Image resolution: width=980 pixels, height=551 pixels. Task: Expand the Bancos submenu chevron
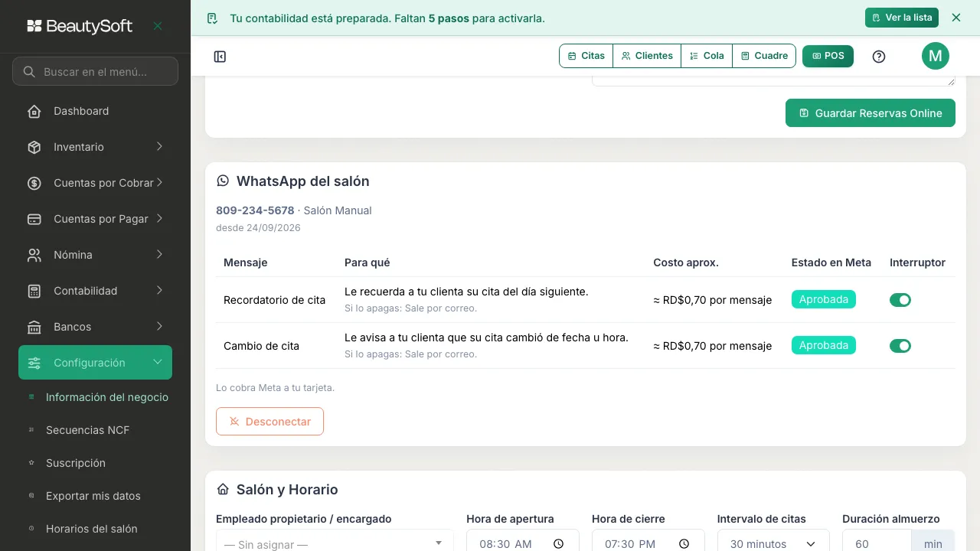(x=159, y=326)
